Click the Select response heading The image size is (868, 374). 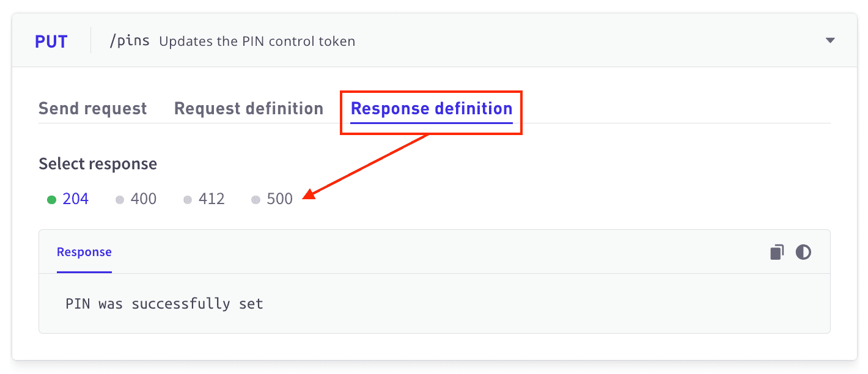(x=97, y=163)
